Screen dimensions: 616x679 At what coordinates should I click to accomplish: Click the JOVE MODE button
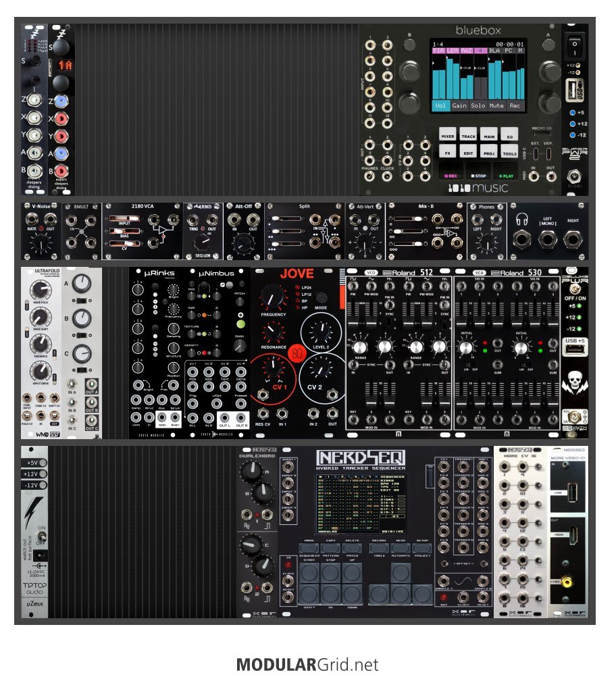tap(321, 297)
